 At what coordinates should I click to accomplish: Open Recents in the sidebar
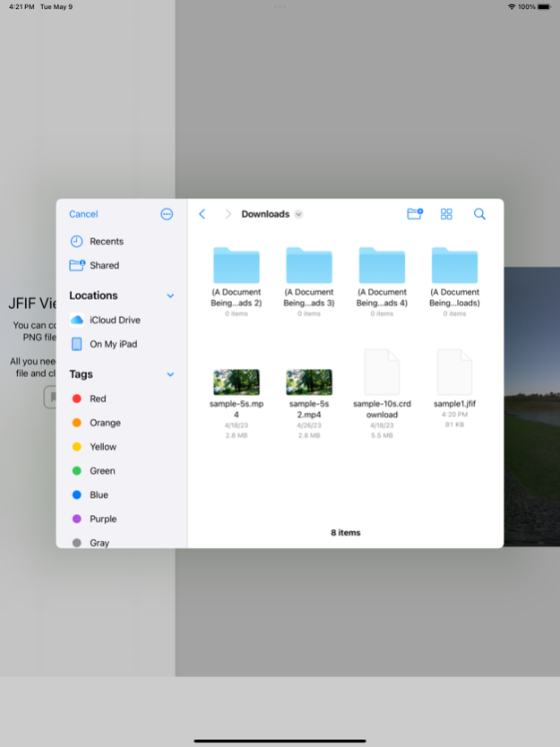point(122,242)
